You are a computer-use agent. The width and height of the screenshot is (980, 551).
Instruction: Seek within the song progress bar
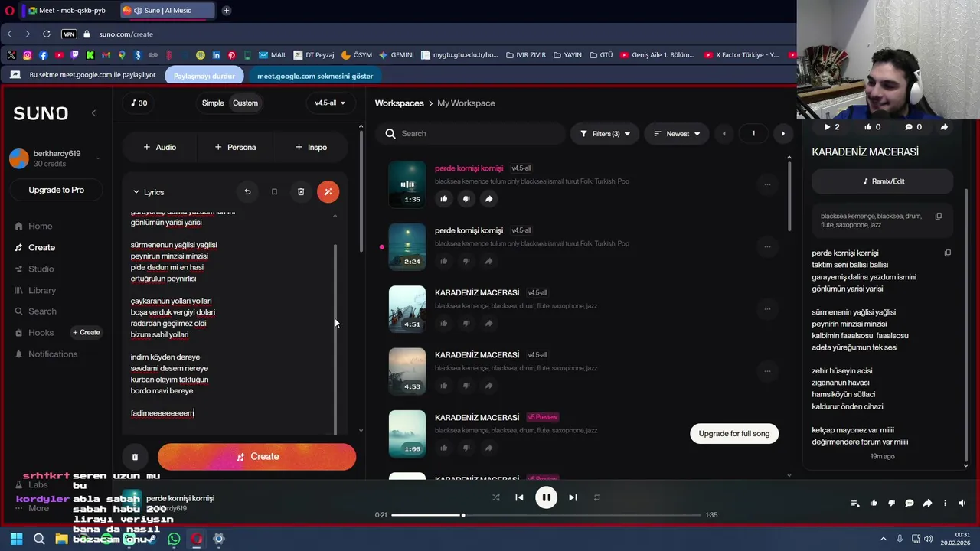pos(546,515)
